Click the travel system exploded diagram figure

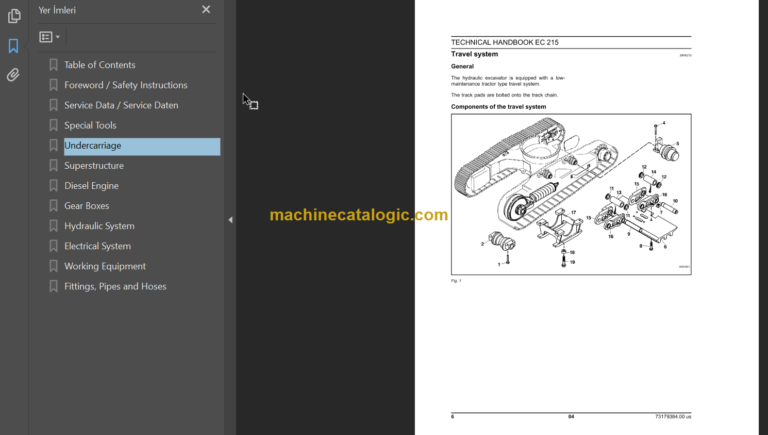tap(571, 194)
